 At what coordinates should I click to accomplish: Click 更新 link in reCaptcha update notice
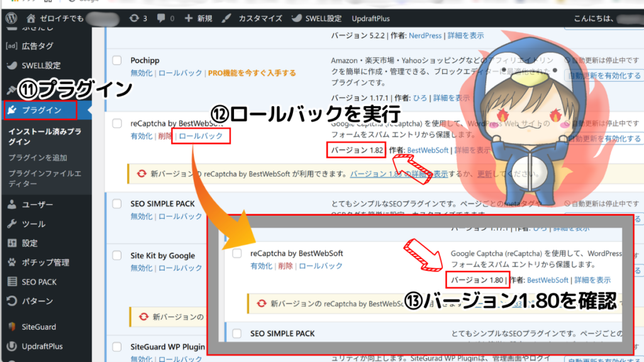pos(484,174)
